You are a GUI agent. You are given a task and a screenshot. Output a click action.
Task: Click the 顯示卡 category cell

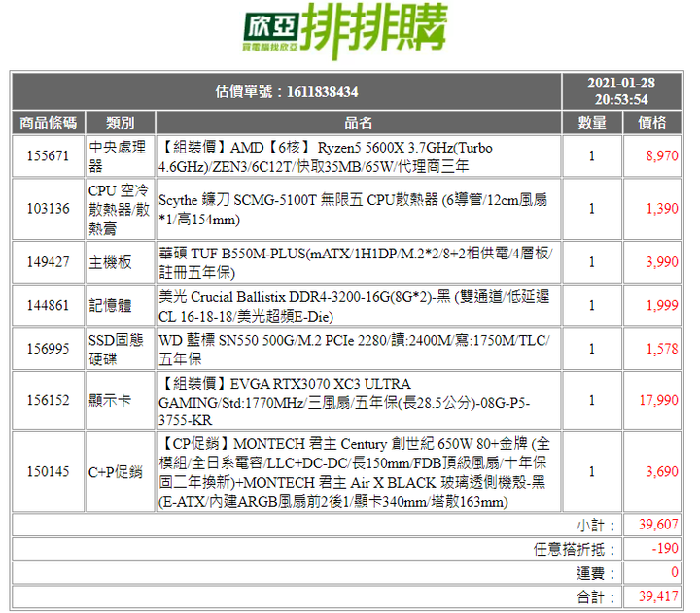point(121,400)
